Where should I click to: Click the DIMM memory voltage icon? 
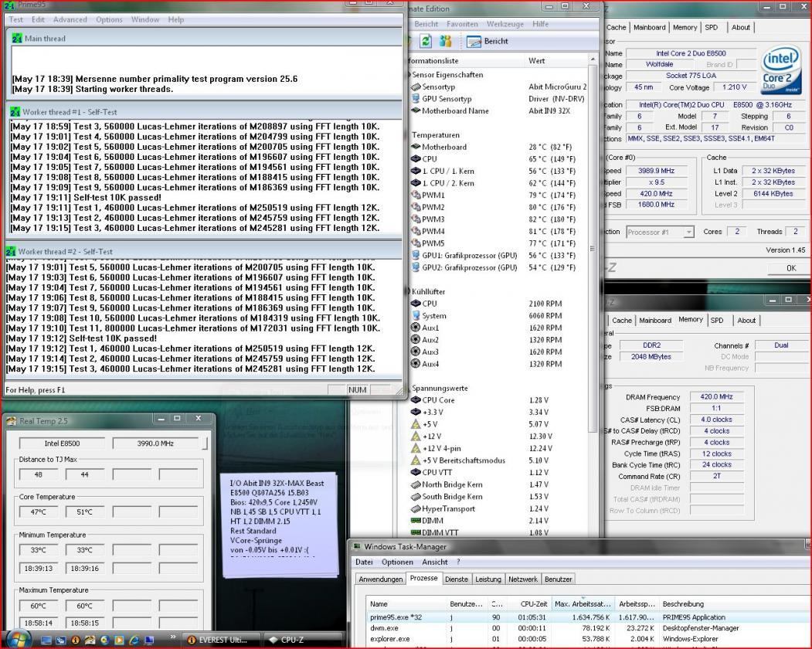coord(416,521)
